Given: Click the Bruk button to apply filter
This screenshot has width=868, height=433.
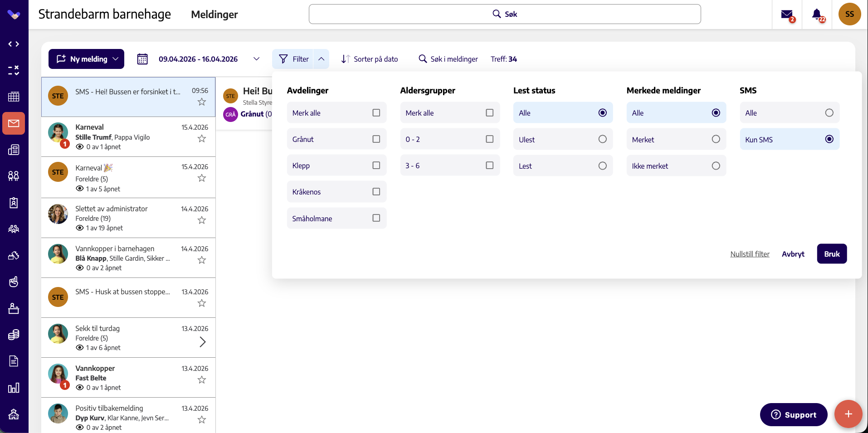Looking at the screenshot, I should [832, 254].
